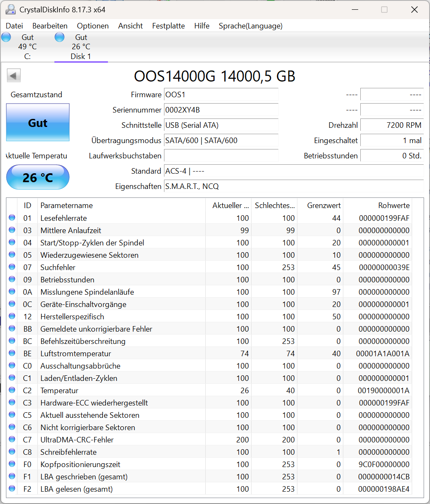The height and width of the screenshot is (504, 430).
Task: Click status dot of Wiederzugewiesene Sektoren row
Action: [x=12, y=255]
